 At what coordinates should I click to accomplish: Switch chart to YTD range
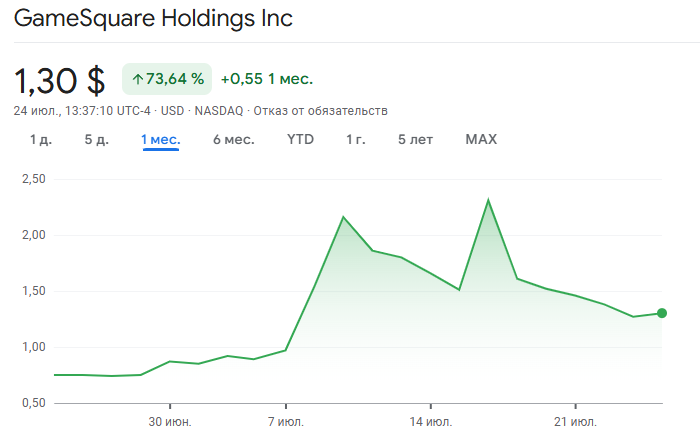pos(300,139)
